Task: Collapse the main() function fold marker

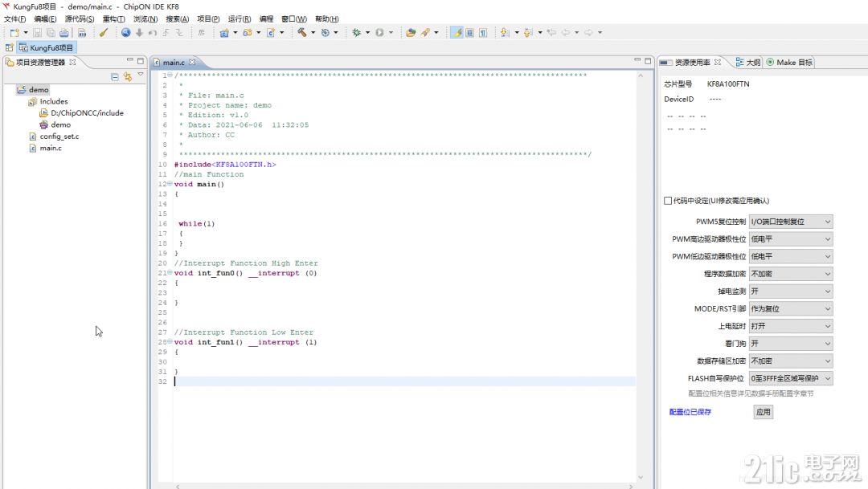Action: [x=170, y=184]
